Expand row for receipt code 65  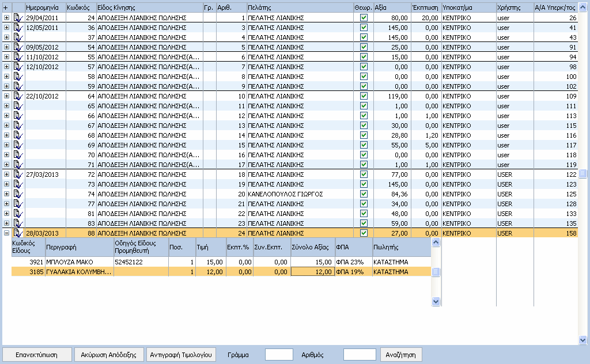click(6, 105)
